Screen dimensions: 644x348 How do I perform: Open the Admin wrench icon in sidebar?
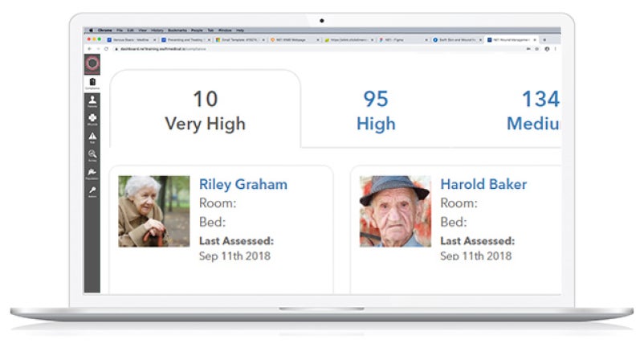(x=92, y=191)
